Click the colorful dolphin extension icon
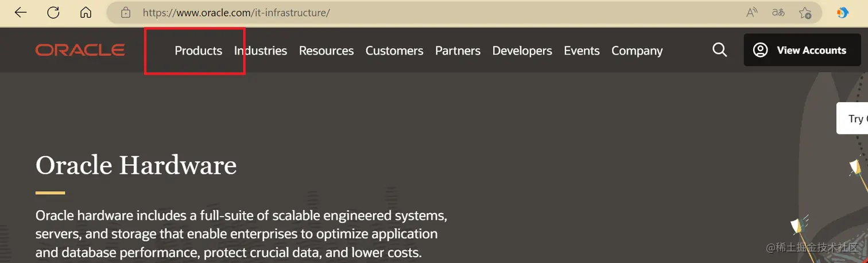This screenshot has height=263, width=868. pyautogui.click(x=843, y=13)
